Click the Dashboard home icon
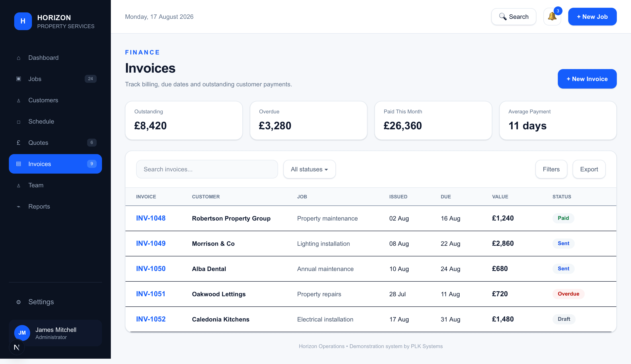Image resolution: width=631 pixels, height=364 pixels. point(19,58)
